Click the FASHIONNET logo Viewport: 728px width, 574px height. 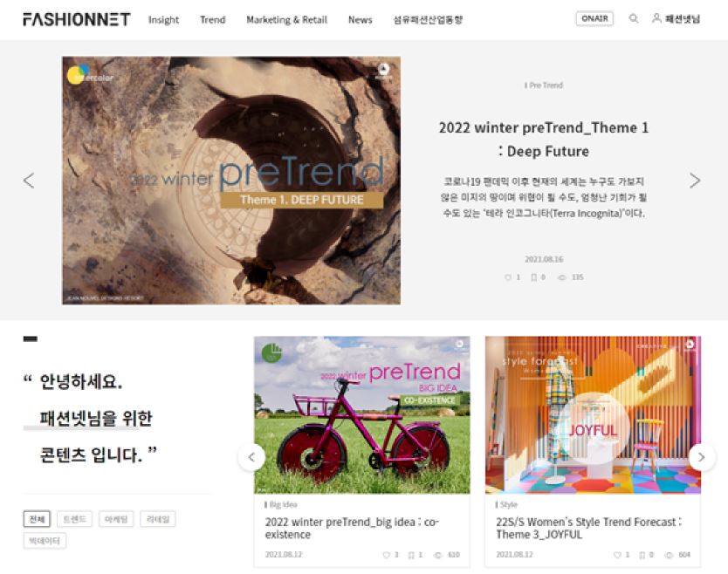[77, 19]
